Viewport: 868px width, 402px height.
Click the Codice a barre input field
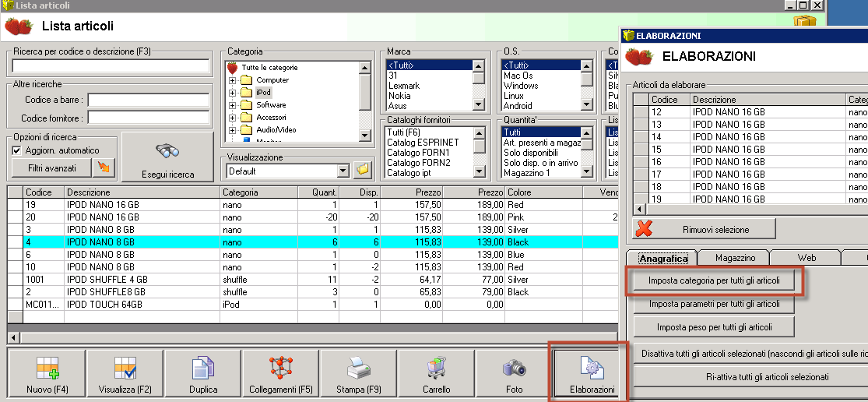click(x=149, y=100)
